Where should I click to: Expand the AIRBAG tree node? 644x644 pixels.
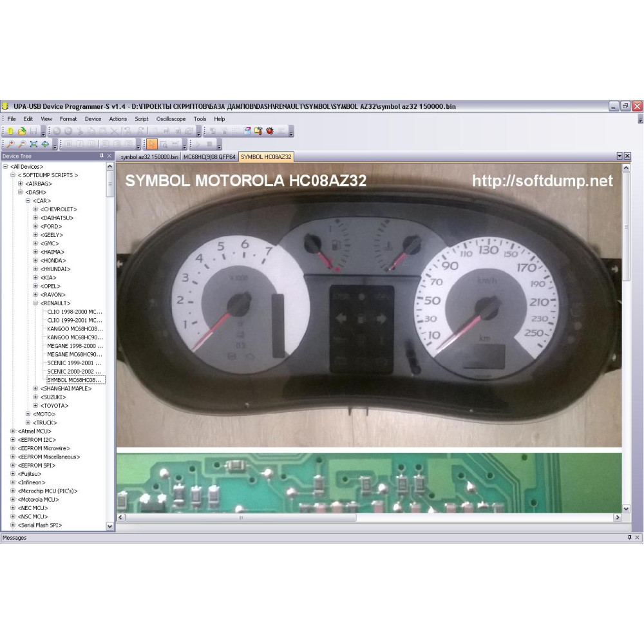(20, 184)
